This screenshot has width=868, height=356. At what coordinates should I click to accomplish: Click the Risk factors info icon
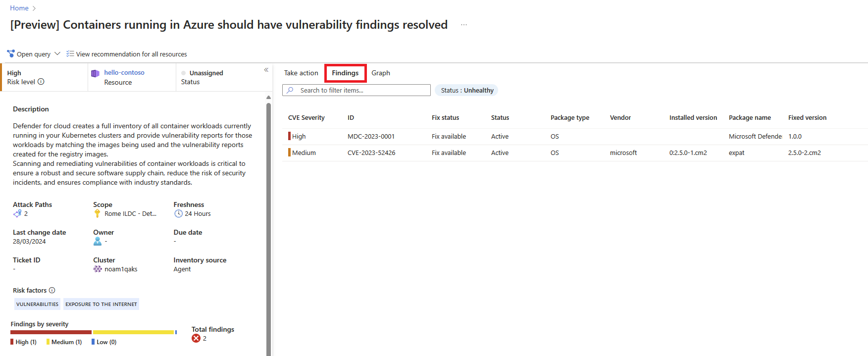(52, 290)
